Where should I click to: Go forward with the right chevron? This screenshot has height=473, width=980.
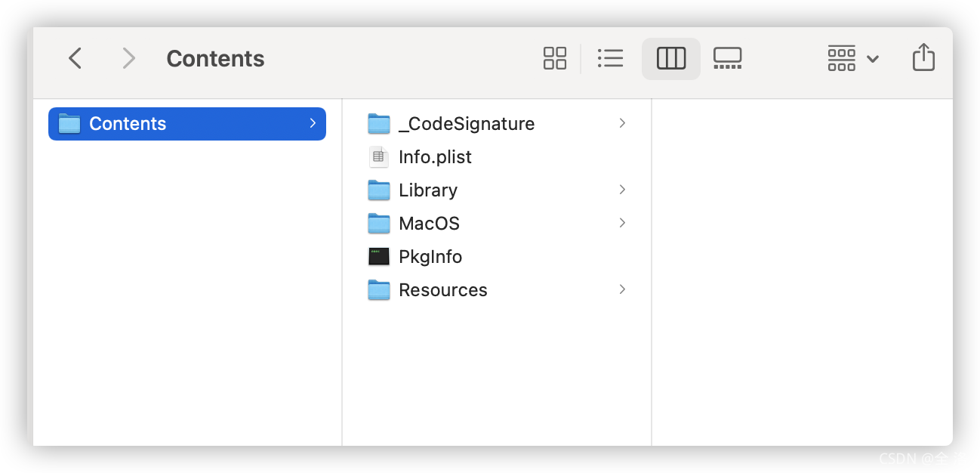pyautogui.click(x=129, y=58)
